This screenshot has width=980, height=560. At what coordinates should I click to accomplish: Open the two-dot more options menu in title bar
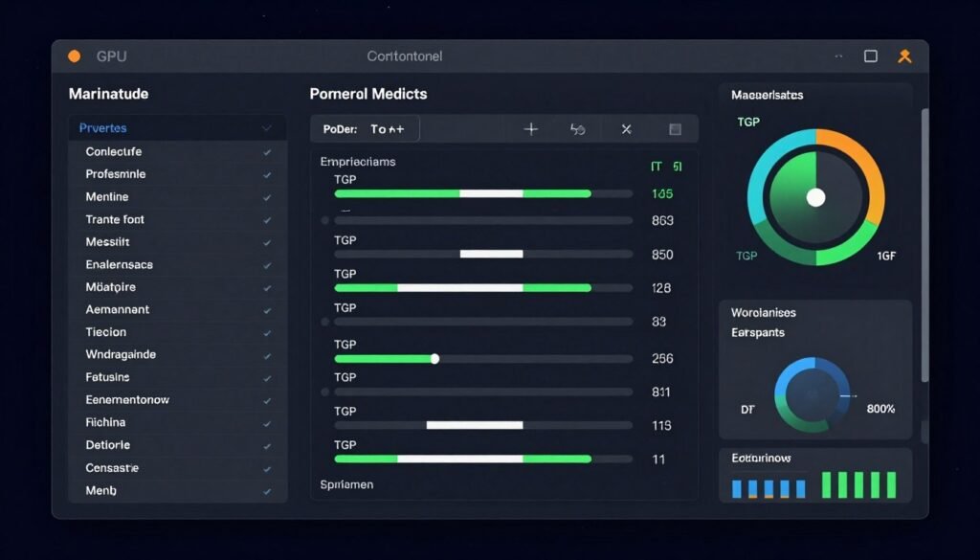click(838, 56)
